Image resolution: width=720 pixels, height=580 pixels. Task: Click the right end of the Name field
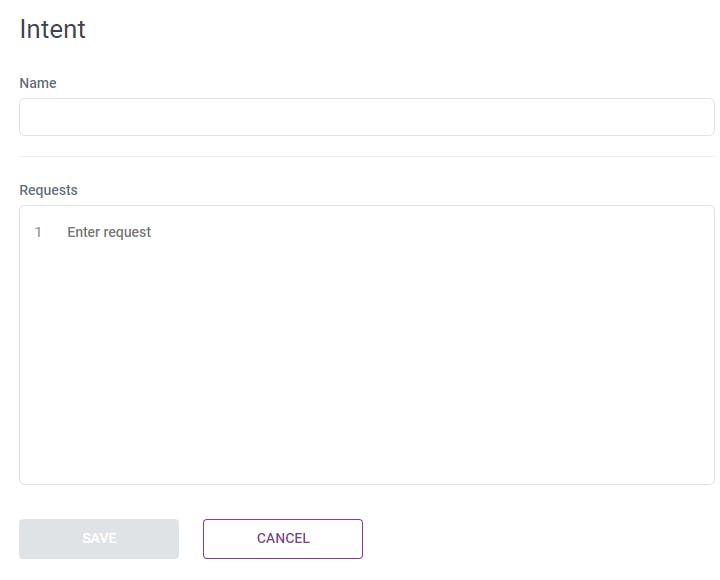690,117
